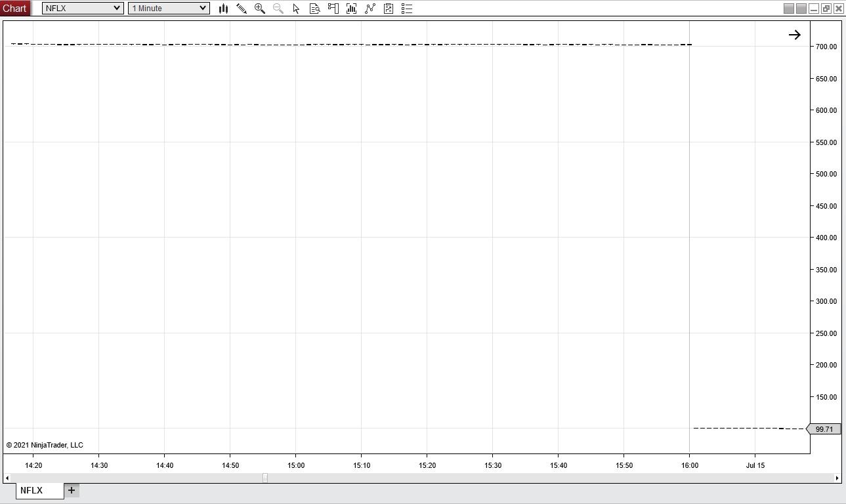Click the 15:20 time axis label
This screenshot has width=846, height=504.
(427, 465)
